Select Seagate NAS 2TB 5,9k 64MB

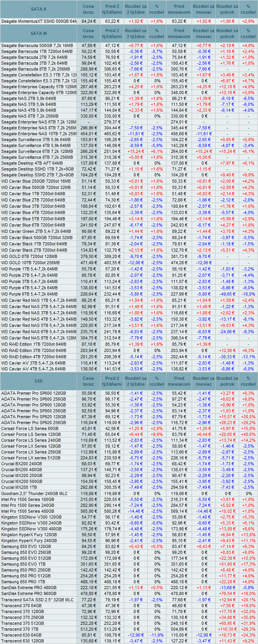point(29,98)
